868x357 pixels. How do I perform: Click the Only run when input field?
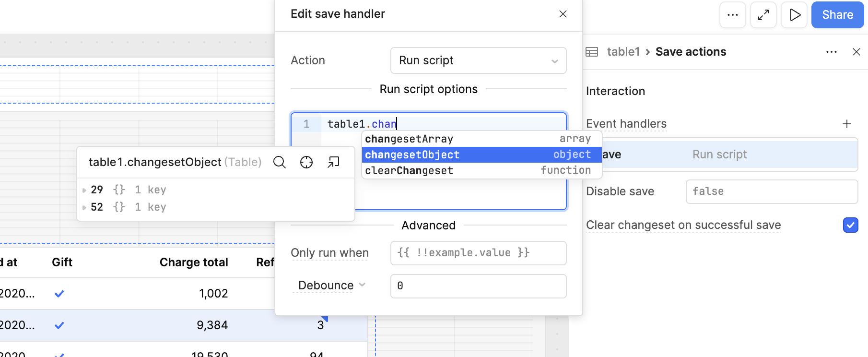tap(478, 253)
